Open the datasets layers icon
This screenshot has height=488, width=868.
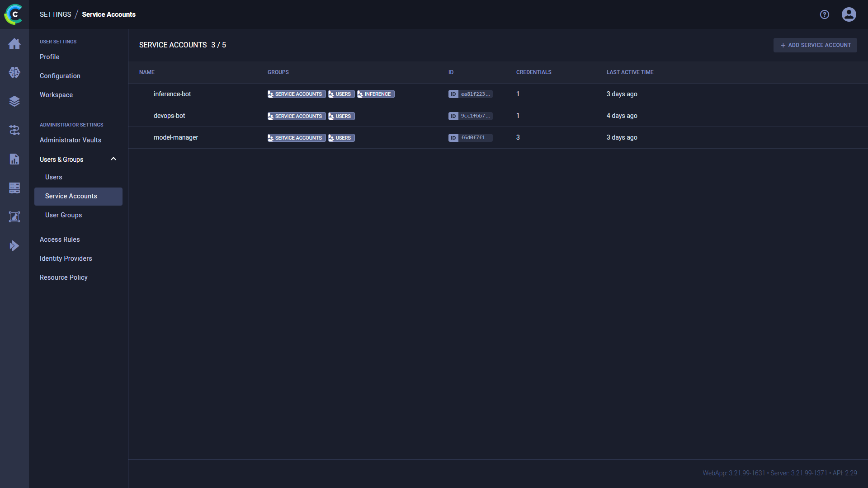point(14,101)
